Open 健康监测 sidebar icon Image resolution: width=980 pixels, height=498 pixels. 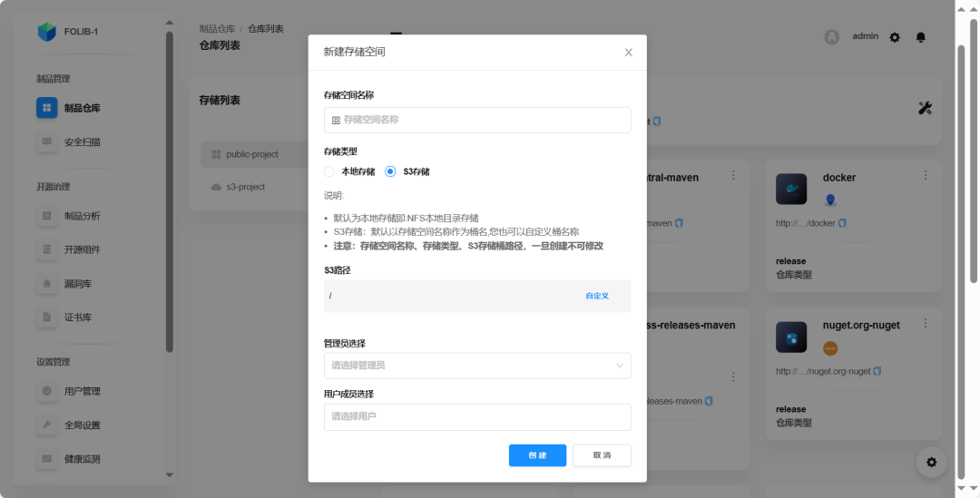(x=47, y=459)
